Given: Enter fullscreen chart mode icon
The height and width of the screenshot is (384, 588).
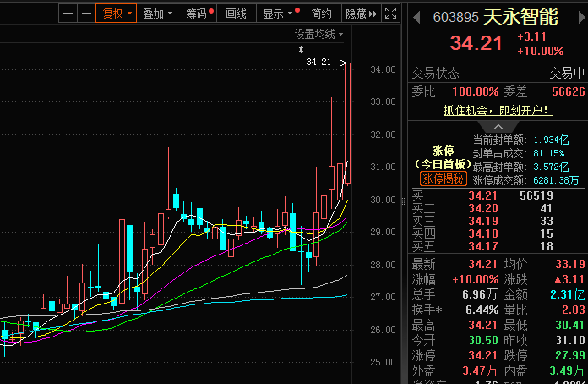Looking at the screenshot, I should pos(391,14).
